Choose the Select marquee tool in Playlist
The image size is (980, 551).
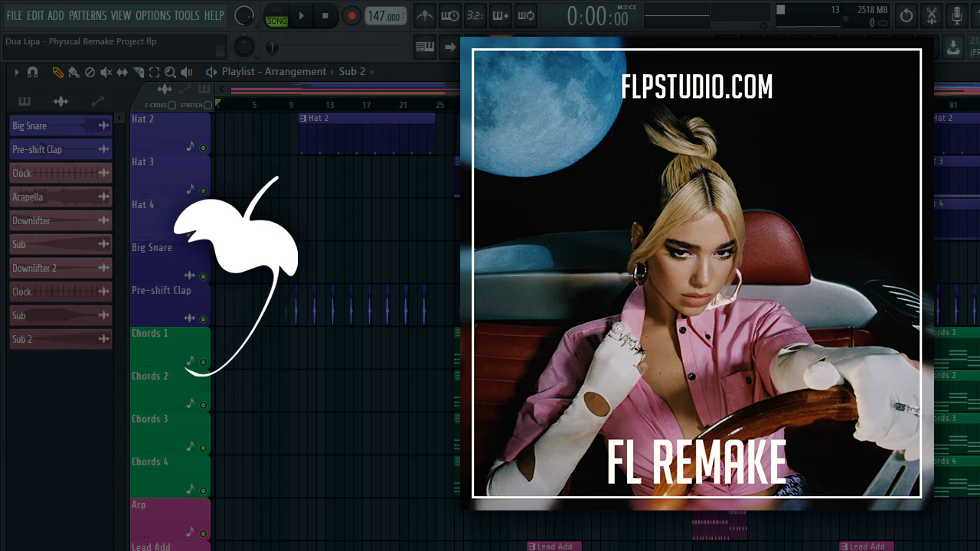[x=154, y=72]
